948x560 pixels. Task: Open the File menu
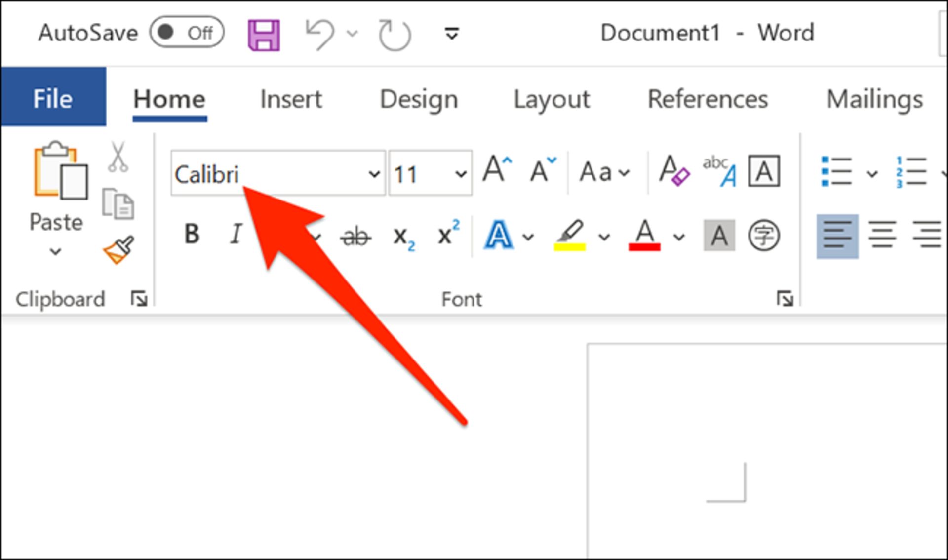point(53,98)
